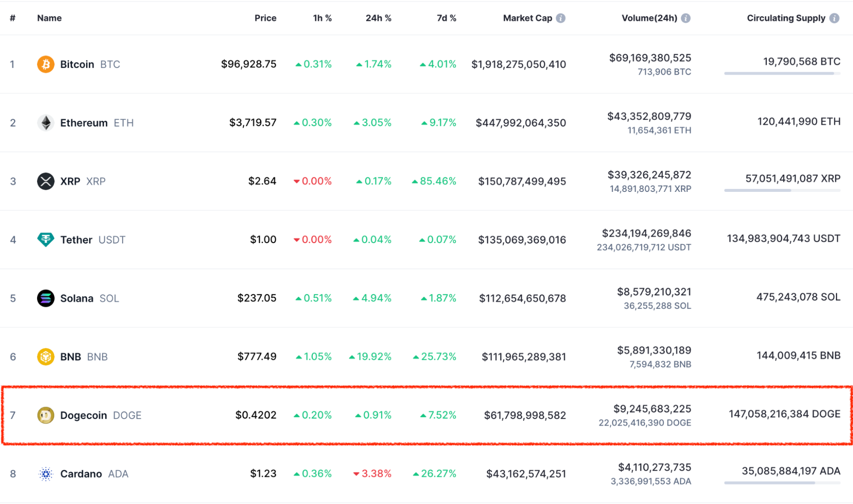Click Market Cap info icon
Screen dimensions: 853x504
click(561, 18)
